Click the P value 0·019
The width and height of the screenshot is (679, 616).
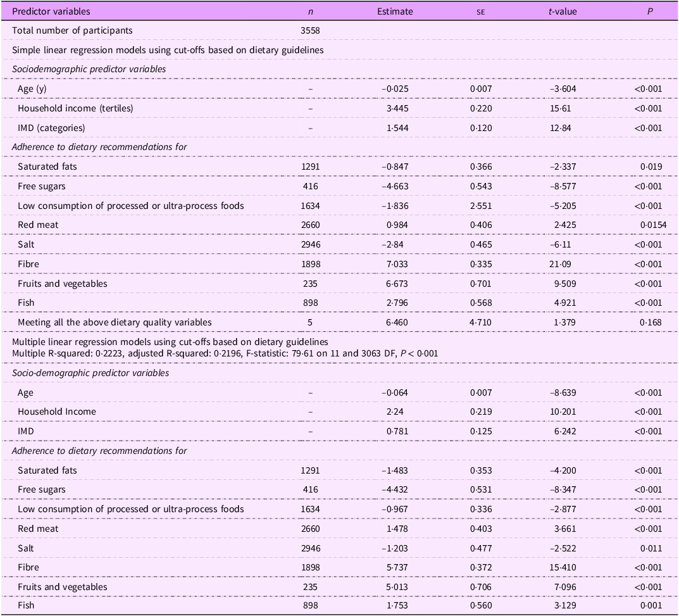(x=651, y=167)
